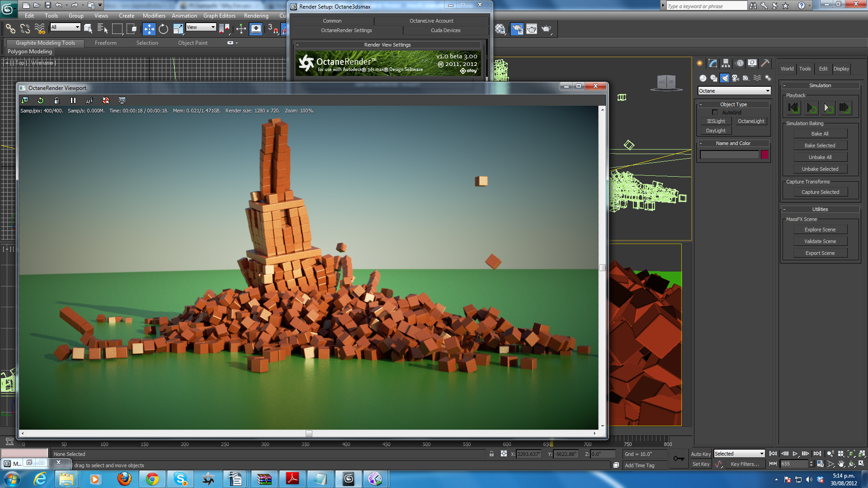
Task: Click the Select and Link chain icon
Action: [10, 29]
